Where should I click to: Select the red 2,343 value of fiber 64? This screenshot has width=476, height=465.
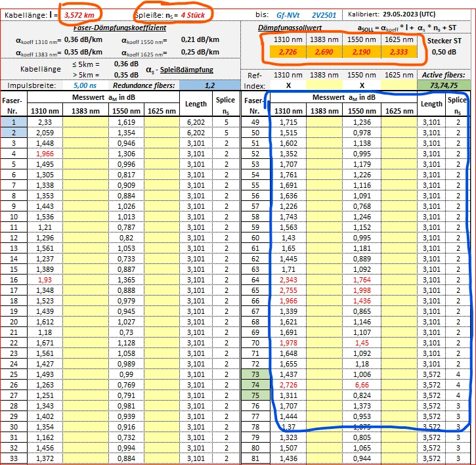(288, 280)
